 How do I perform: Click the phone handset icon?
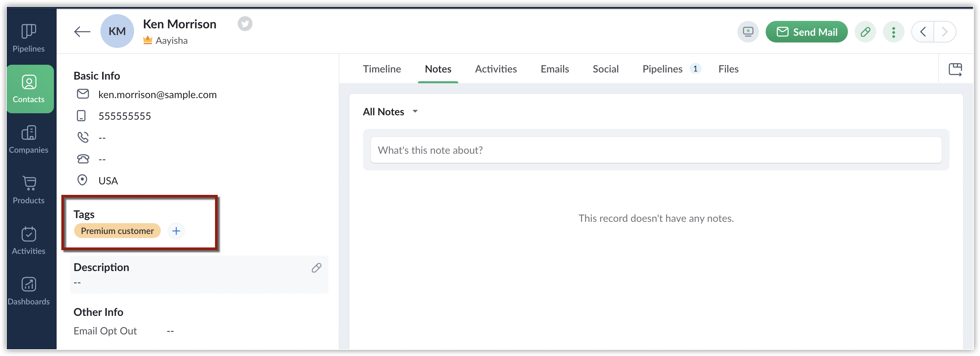(x=83, y=137)
